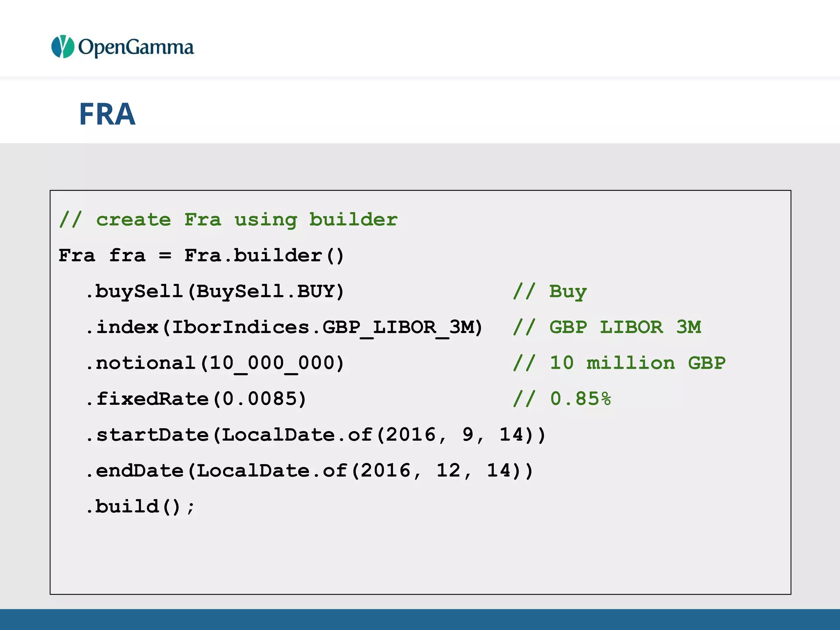Click the OpenGamma wordmark text

click(136, 48)
